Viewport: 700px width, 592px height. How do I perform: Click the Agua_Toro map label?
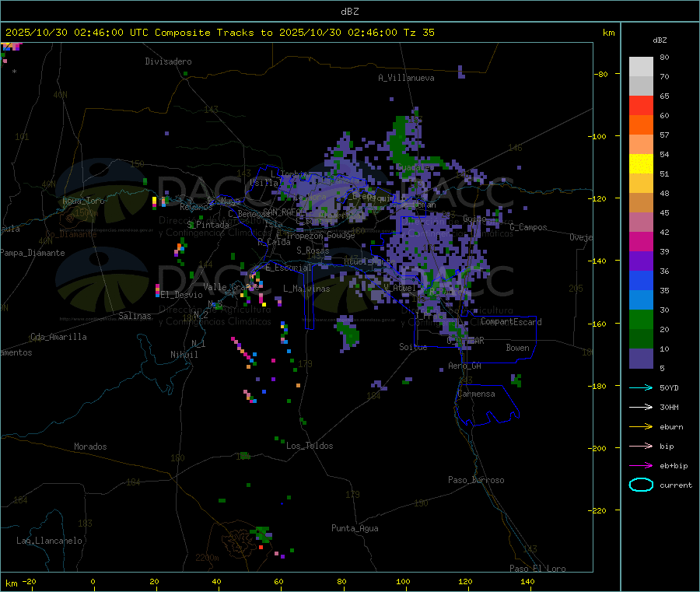point(83,201)
